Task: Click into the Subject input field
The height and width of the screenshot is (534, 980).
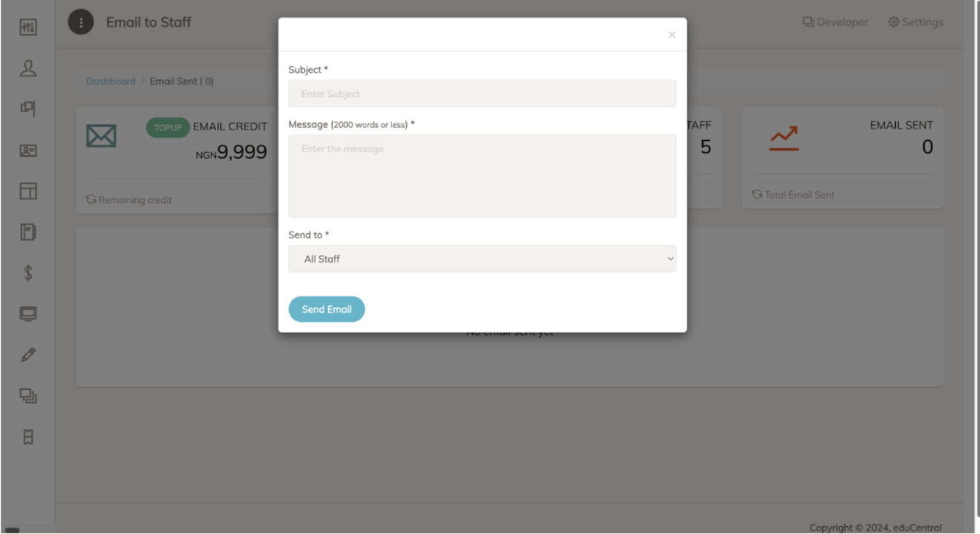Action: click(482, 93)
